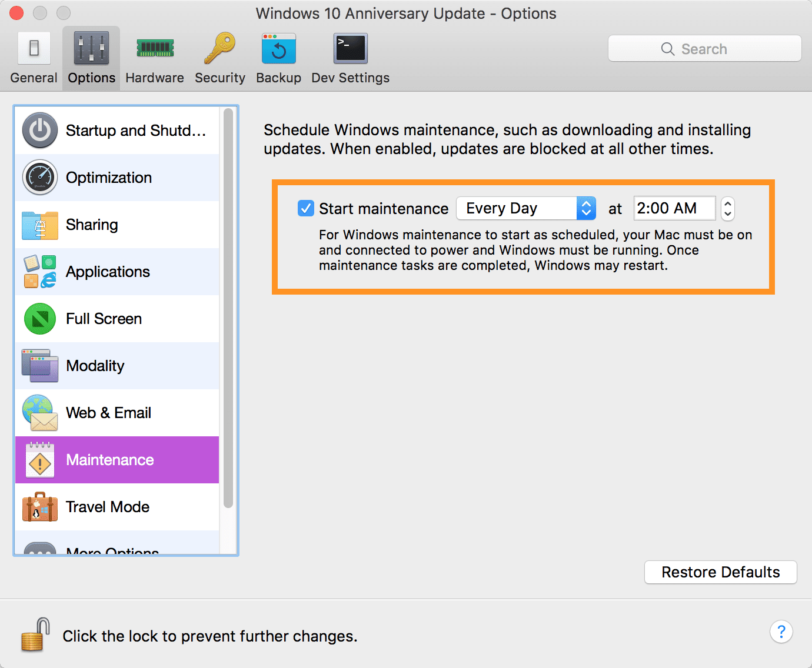Click the Modality windows icon
This screenshot has height=668, width=812.
click(x=40, y=366)
